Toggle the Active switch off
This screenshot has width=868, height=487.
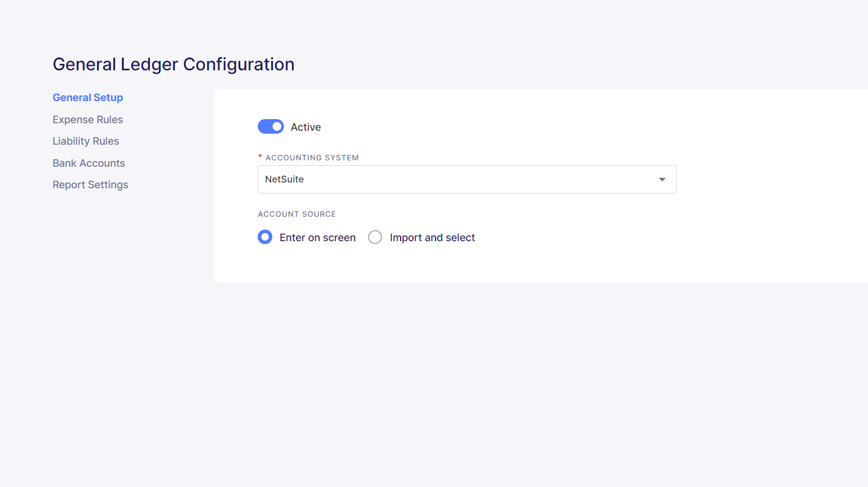coord(271,127)
